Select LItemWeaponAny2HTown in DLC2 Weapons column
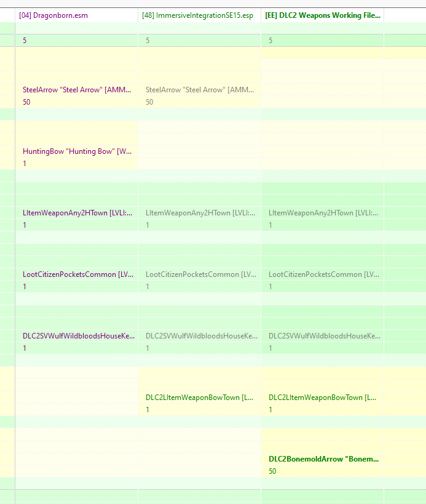This screenshot has width=426, height=504. (323, 213)
